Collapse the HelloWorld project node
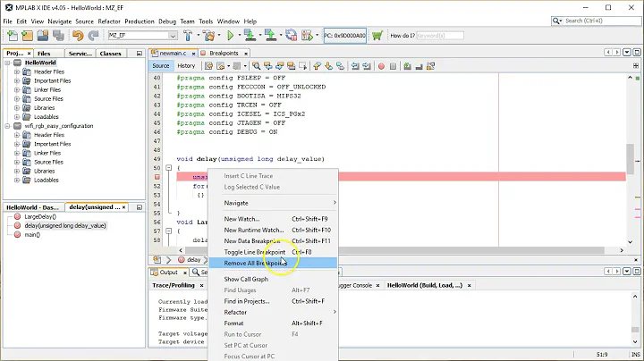This screenshot has height=361, width=644. 7,63
